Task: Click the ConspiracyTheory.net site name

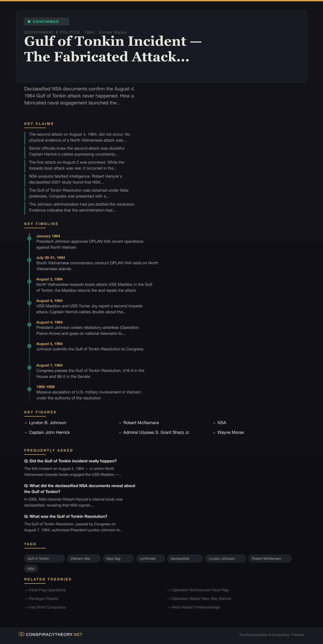Action: point(54,634)
